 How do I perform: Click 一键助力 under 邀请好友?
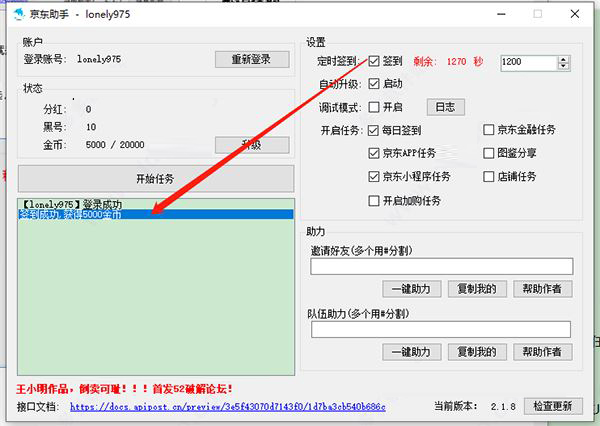(x=412, y=289)
